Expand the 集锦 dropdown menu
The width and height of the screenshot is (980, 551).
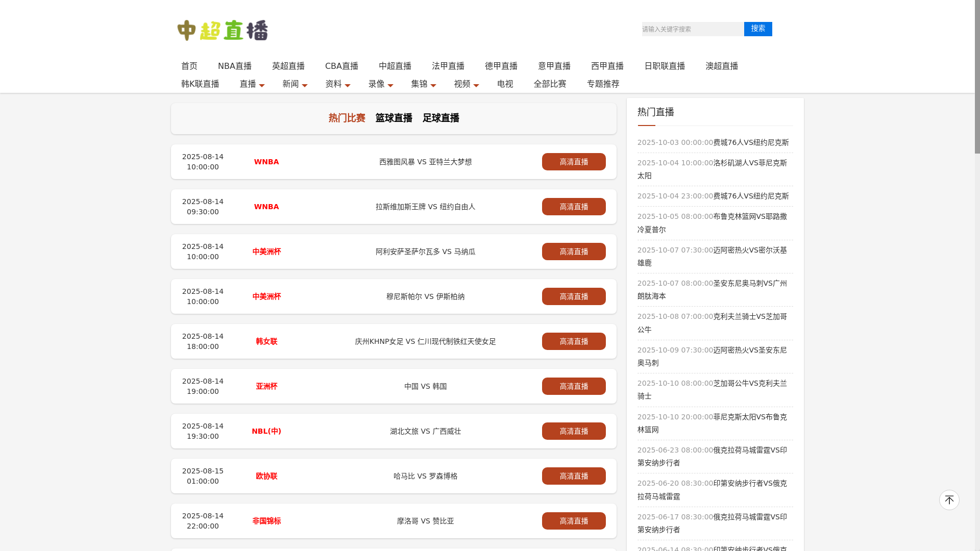coord(424,84)
